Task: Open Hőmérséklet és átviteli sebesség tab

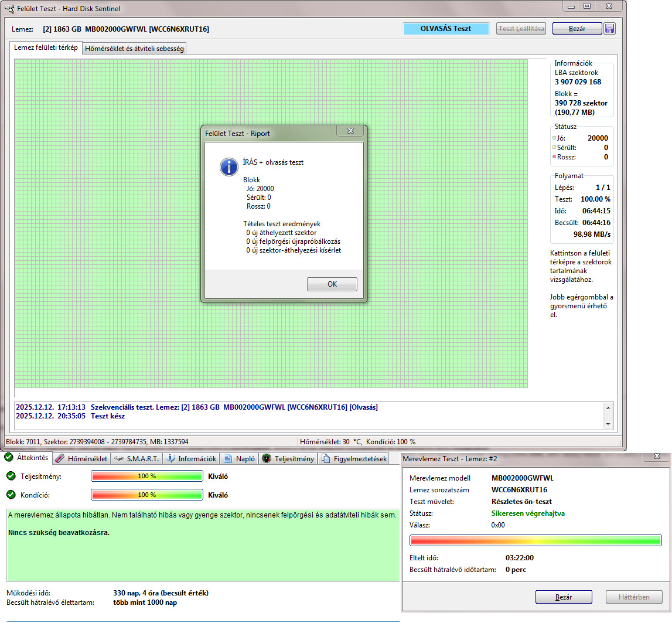Action: coord(134,49)
